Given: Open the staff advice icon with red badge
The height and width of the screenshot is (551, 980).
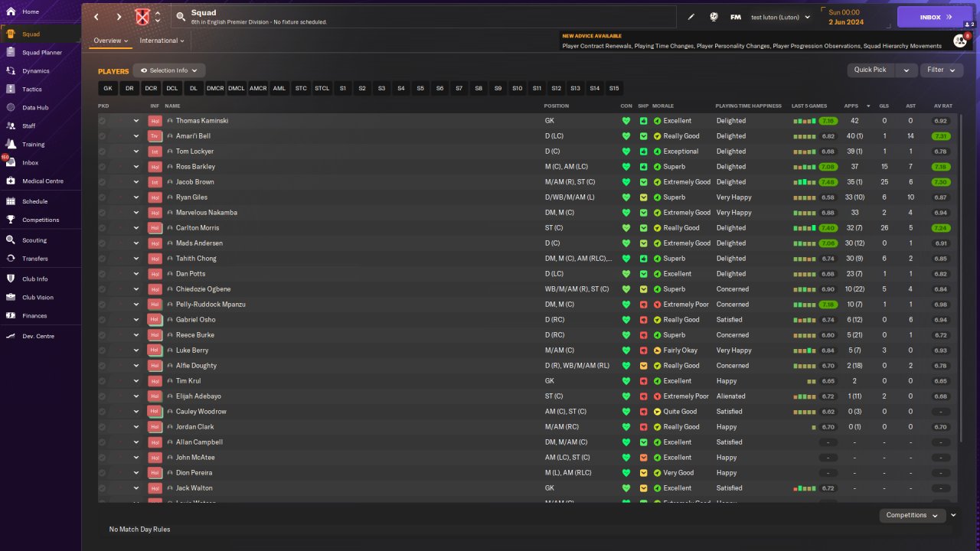Looking at the screenshot, I should (960, 41).
